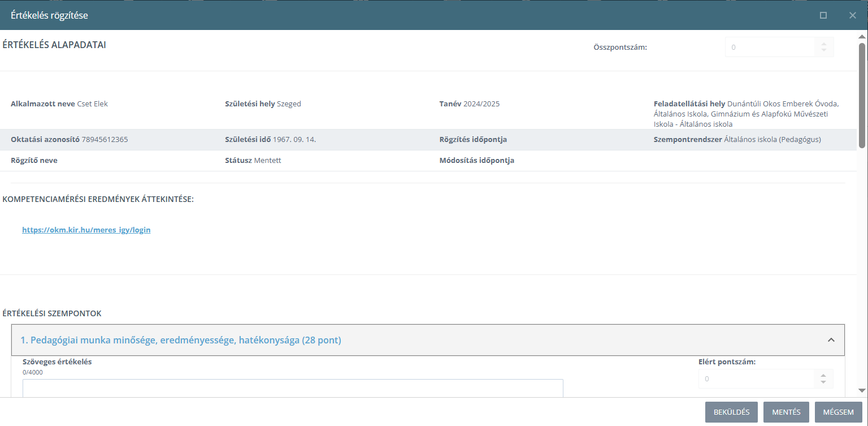The width and height of the screenshot is (868, 426).
Task: Click the Születési idő 1967. 09. 14. value
Action: point(294,140)
